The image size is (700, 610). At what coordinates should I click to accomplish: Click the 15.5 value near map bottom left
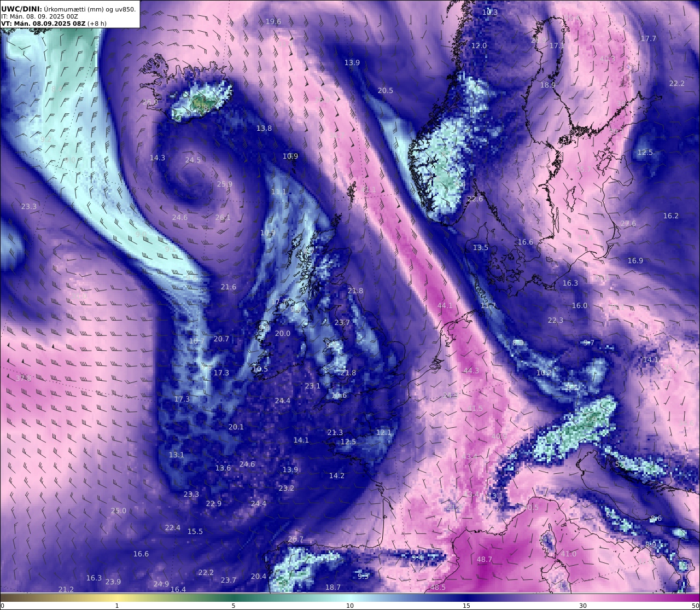(x=195, y=532)
